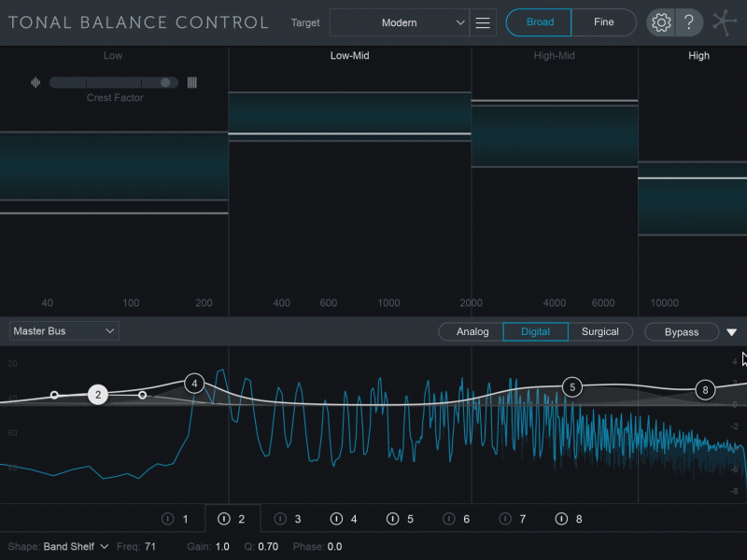The image size is (747, 560).
Task: Click the Phase value 0.0
Action: coord(334,547)
